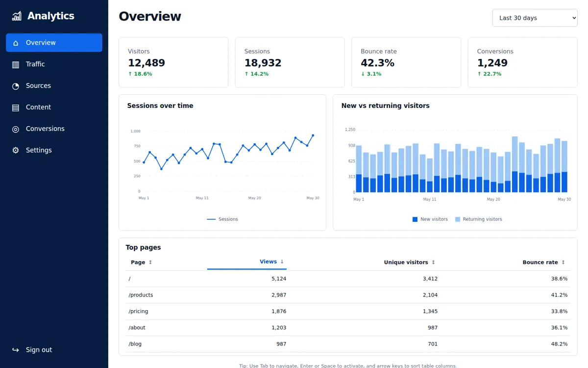Image resolution: width=588 pixels, height=368 pixels.
Task: Click the Bounce rate 42.3% stat card
Action: [406, 62]
